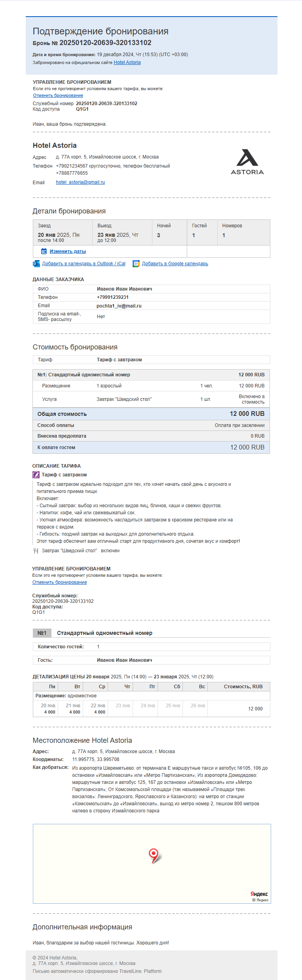This screenshot has width=302, height=980.
Task: Click inside the Yandex map area
Action: click(152, 864)
